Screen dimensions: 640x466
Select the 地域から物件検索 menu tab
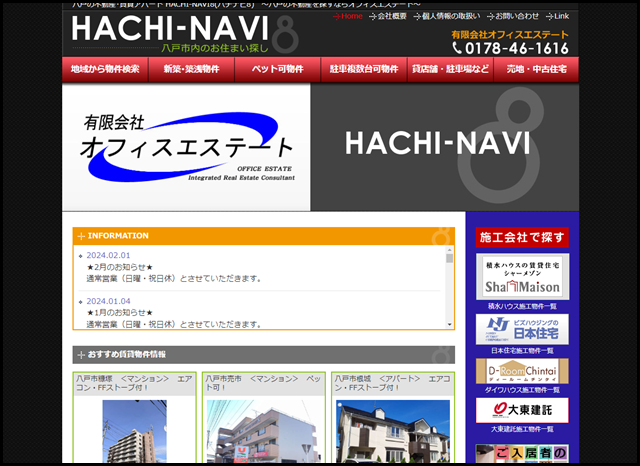tap(105, 69)
